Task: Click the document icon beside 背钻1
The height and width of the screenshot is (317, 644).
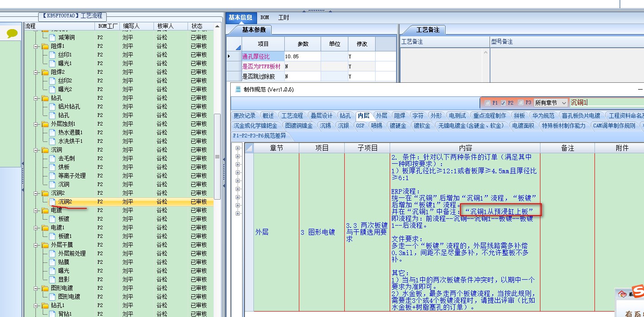Action: click(x=52, y=314)
